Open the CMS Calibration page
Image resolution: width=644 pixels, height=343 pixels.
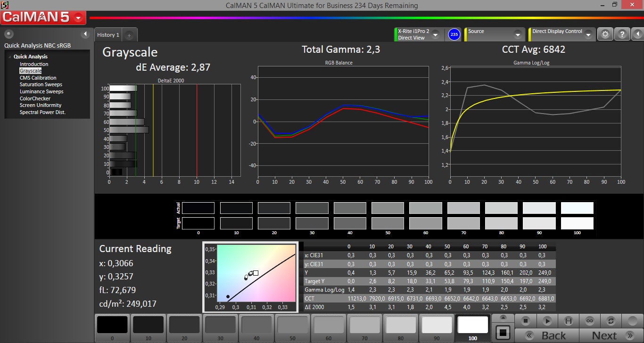(x=38, y=78)
